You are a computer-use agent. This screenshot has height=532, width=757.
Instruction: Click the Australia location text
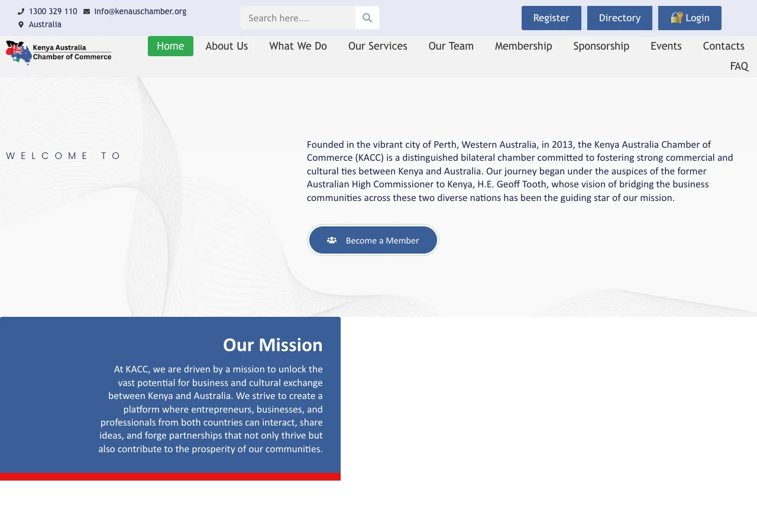coord(45,24)
